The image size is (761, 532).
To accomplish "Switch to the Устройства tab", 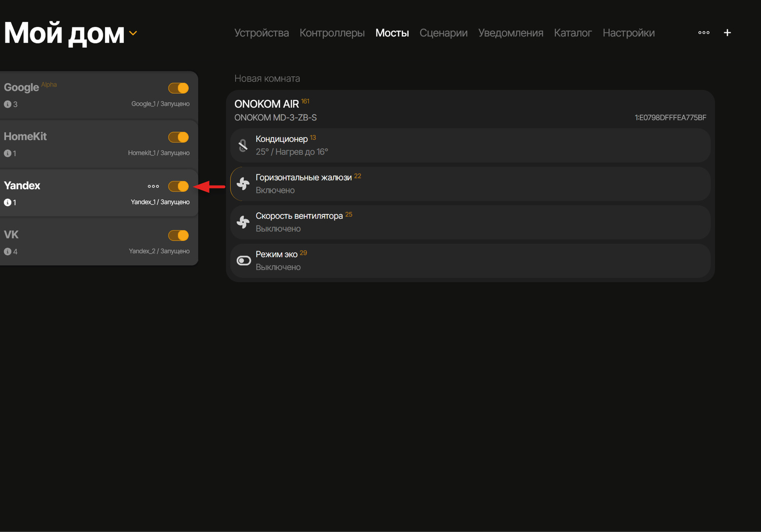I will coord(261,33).
